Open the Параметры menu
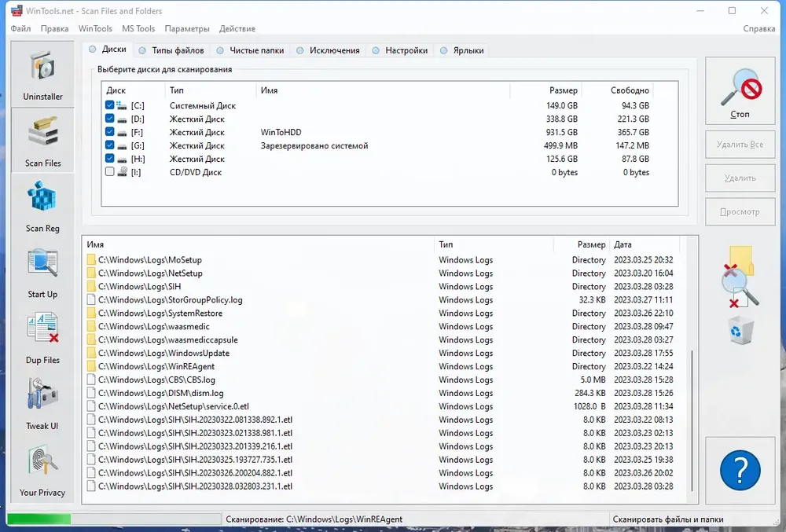Screen dimensions: 786x532 (x=187, y=29)
